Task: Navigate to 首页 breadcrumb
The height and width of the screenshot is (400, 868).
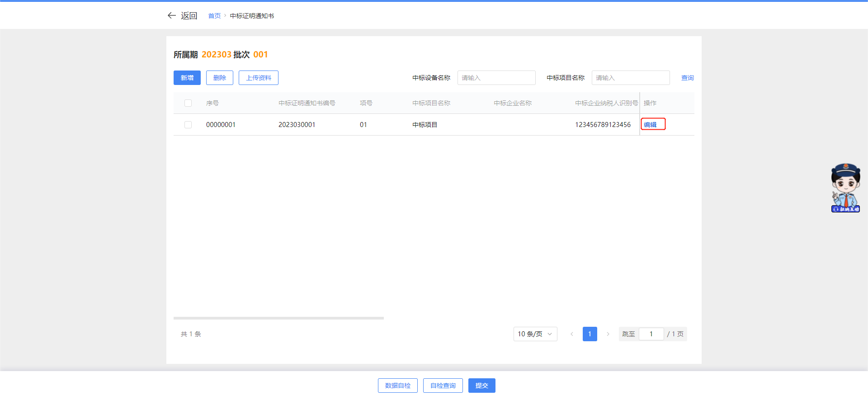Action: [x=214, y=16]
